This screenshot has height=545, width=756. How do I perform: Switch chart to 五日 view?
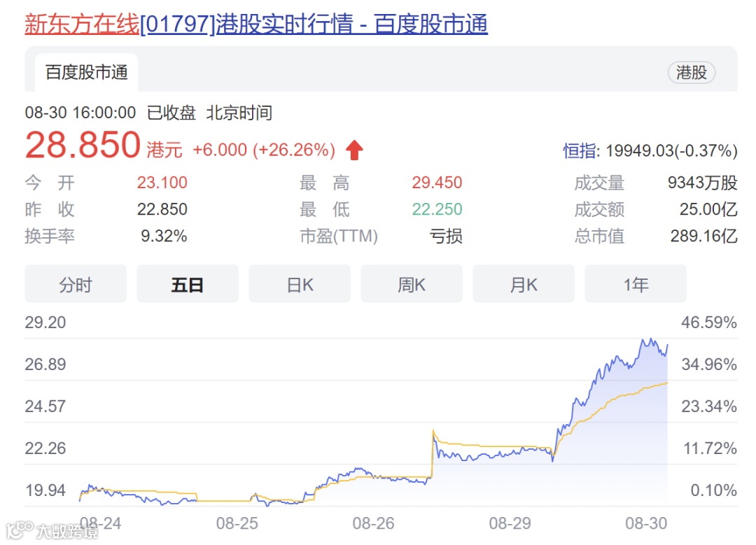pos(188,284)
